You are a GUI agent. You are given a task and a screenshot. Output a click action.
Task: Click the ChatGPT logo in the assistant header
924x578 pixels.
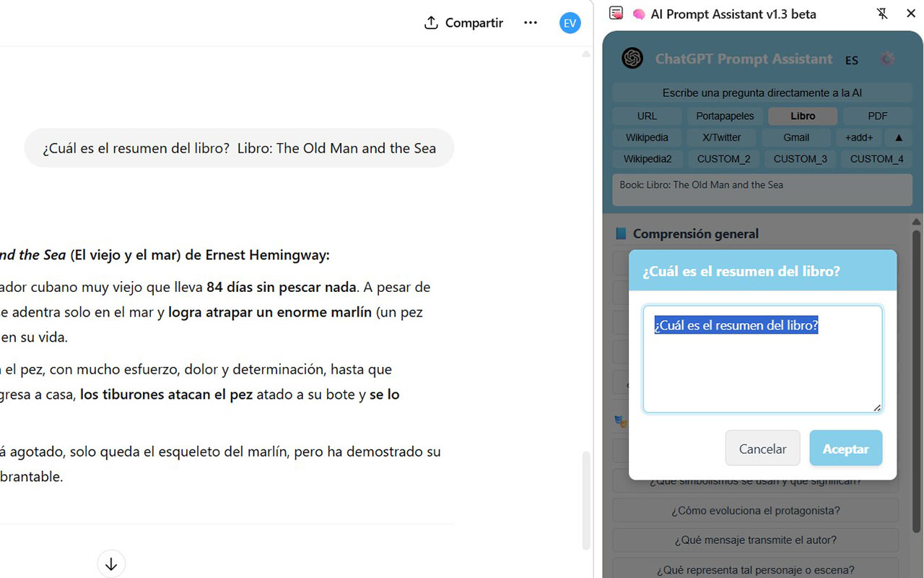tap(632, 59)
